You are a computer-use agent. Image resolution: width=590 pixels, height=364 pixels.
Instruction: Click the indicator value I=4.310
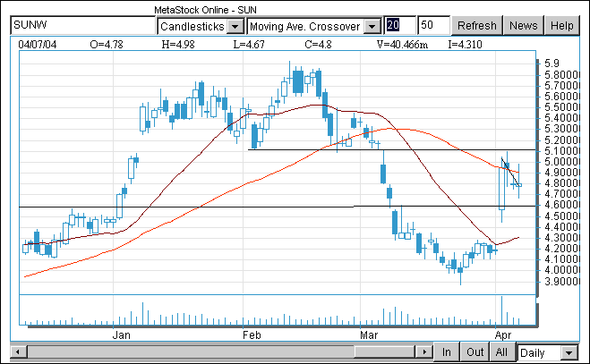pyautogui.click(x=465, y=45)
